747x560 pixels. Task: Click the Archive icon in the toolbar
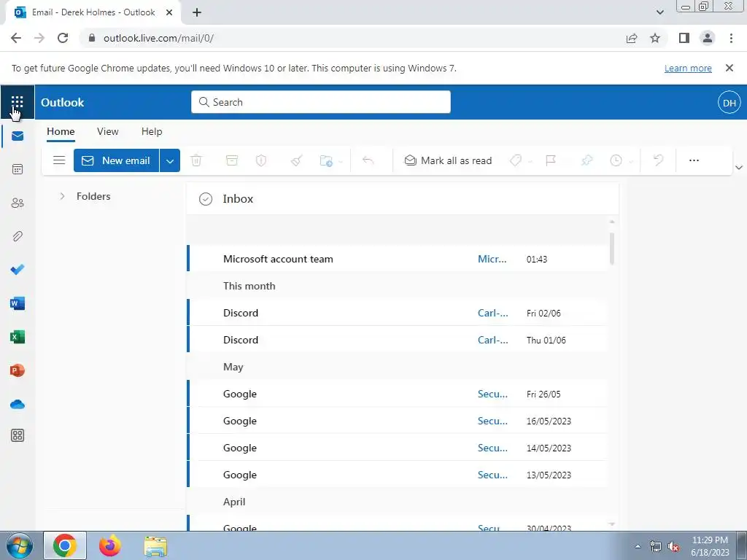232,160
